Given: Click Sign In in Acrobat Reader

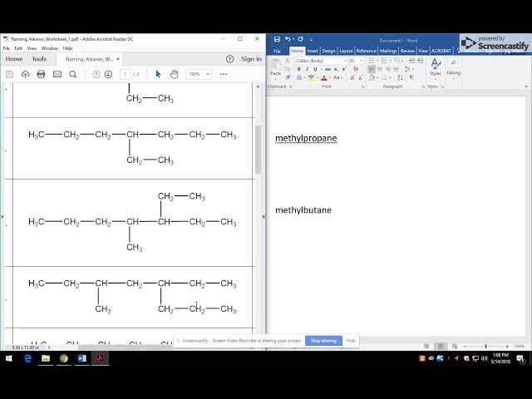Looking at the screenshot, I should point(251,59).
